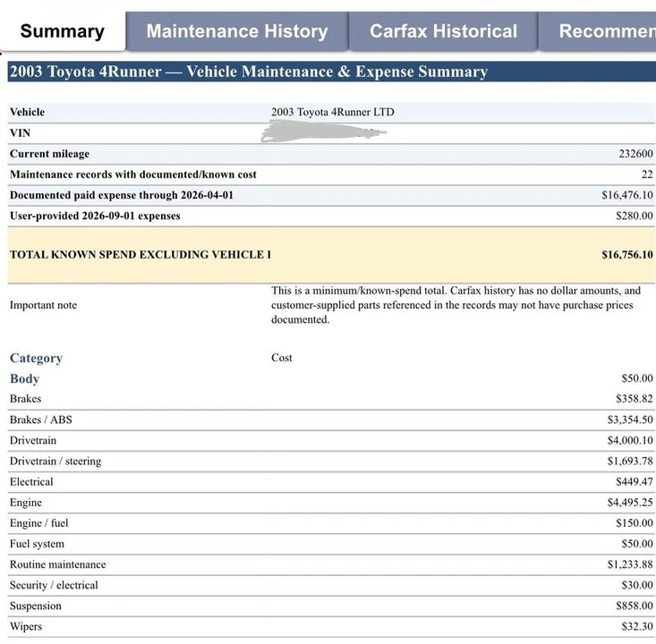Screen dimensions: 656x644
Task: Click the 'Wipers' category label
Action: click(26, 627)
